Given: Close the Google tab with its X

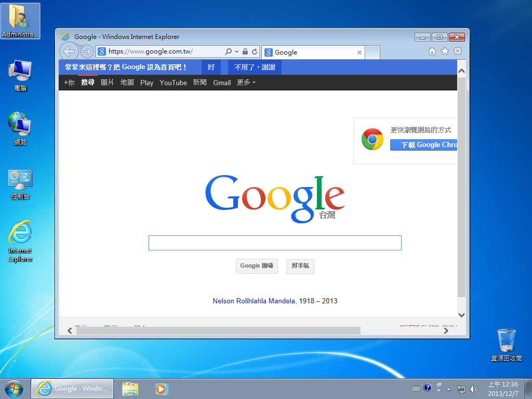Looking at the screenshot, I should pos(360,52).
